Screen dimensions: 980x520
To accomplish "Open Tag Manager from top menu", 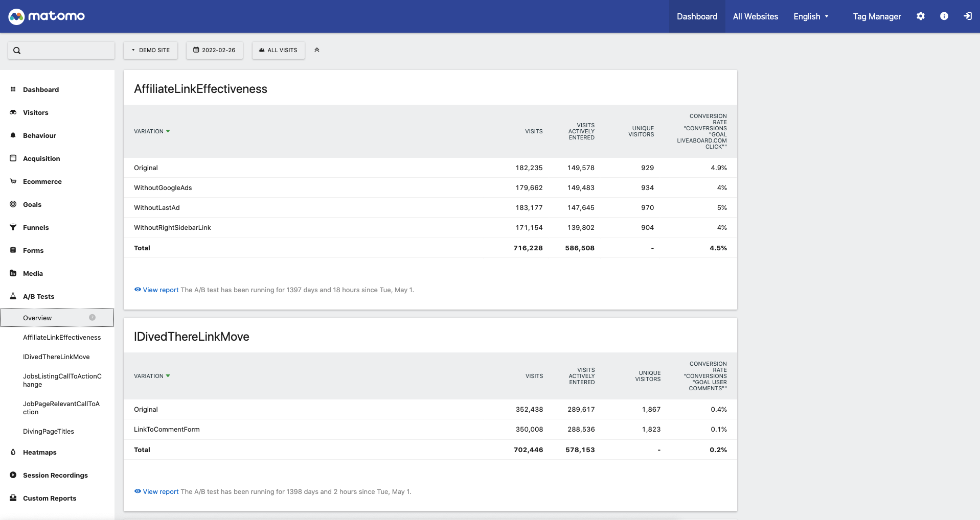I will [x=877, y=16].
